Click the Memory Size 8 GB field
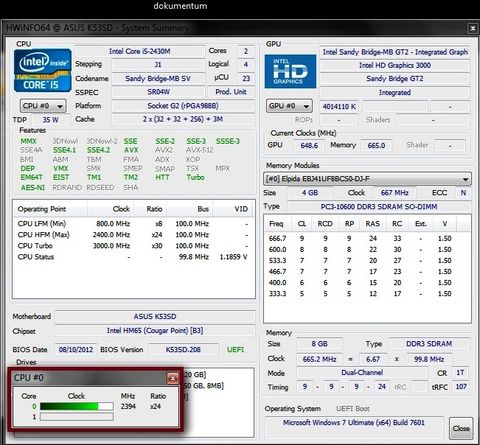This screenshot has width=480, height=445. pos(319,344)
